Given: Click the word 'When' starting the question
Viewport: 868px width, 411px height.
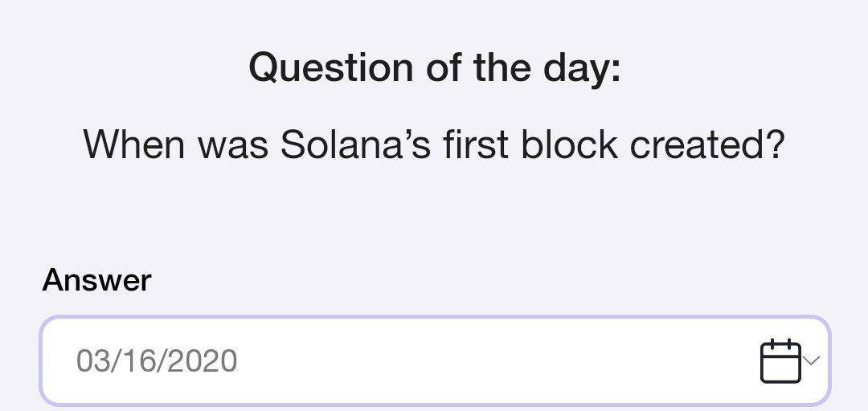Looking at the screenshot, I should coord(134,144).
